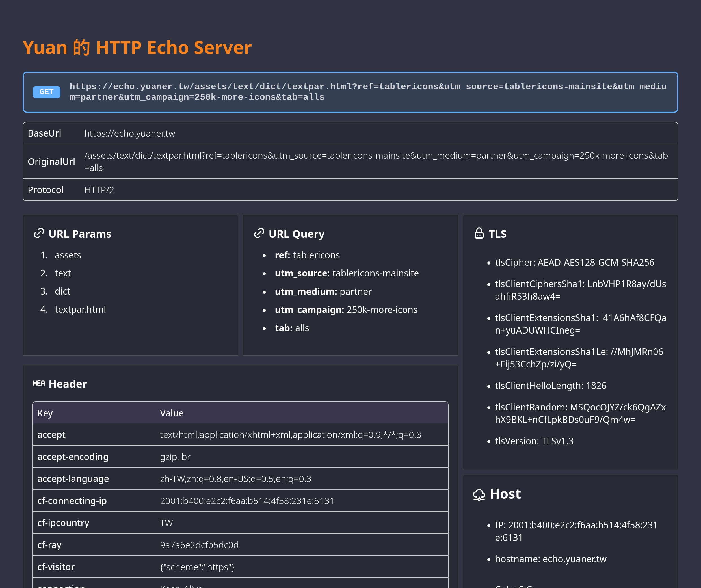701x588 pixels.
Task: Click the utm_source query entry
Action: pos(347,273)
